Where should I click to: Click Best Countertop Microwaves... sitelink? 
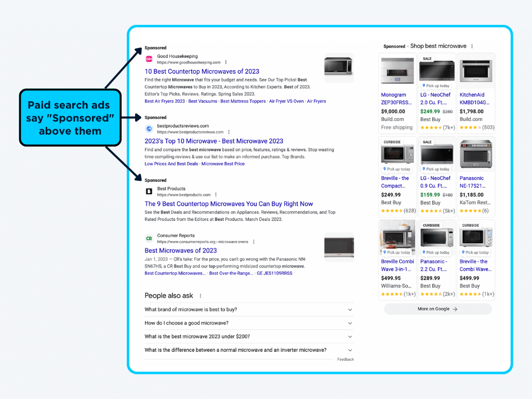175,273
